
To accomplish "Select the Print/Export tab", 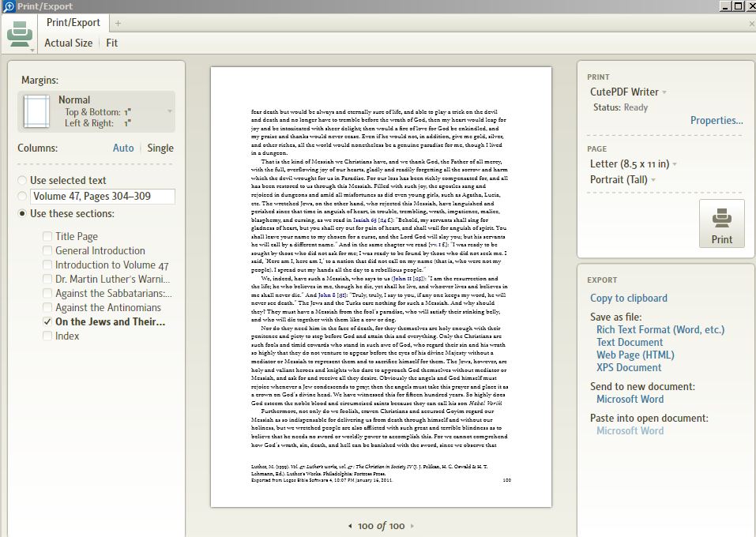I will (73, 23).
